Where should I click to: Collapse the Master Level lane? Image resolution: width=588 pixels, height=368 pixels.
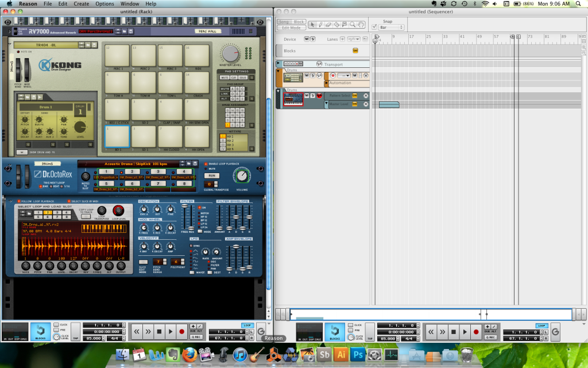[326, 103]
